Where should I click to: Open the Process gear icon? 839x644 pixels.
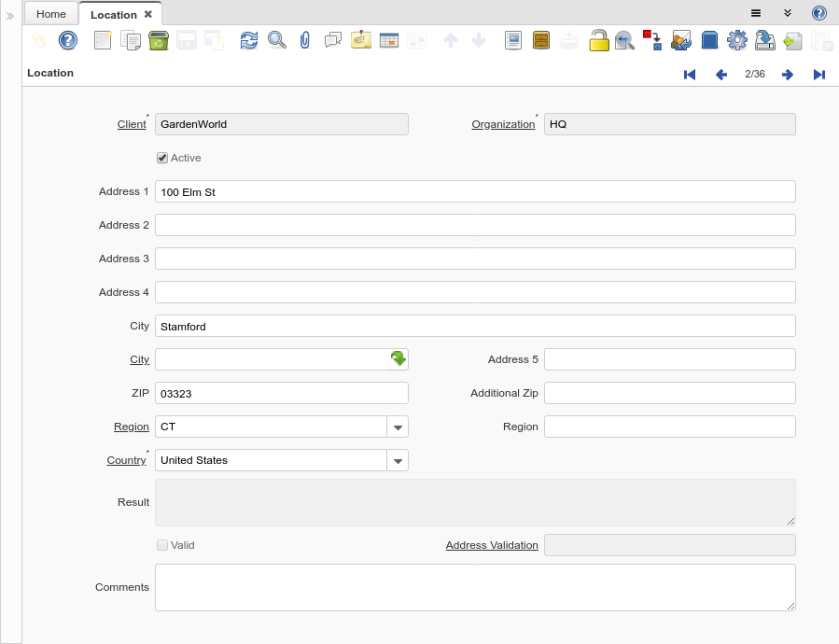[x=737, y=40]
